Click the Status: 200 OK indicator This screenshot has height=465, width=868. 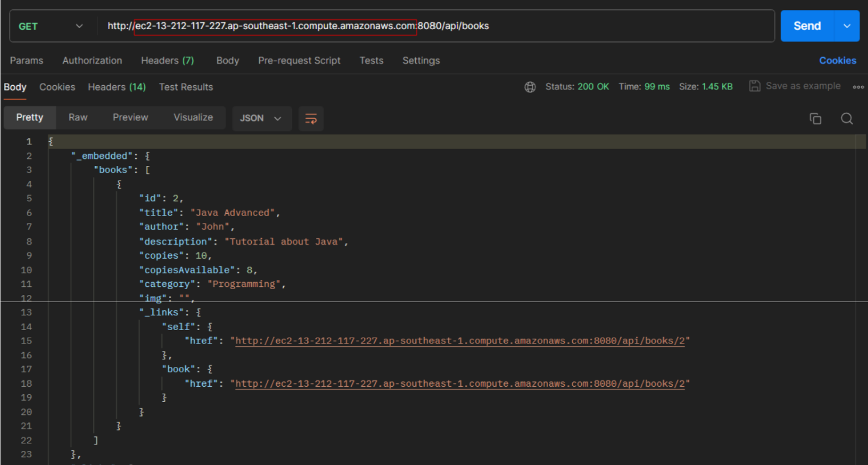click(577, 86)
